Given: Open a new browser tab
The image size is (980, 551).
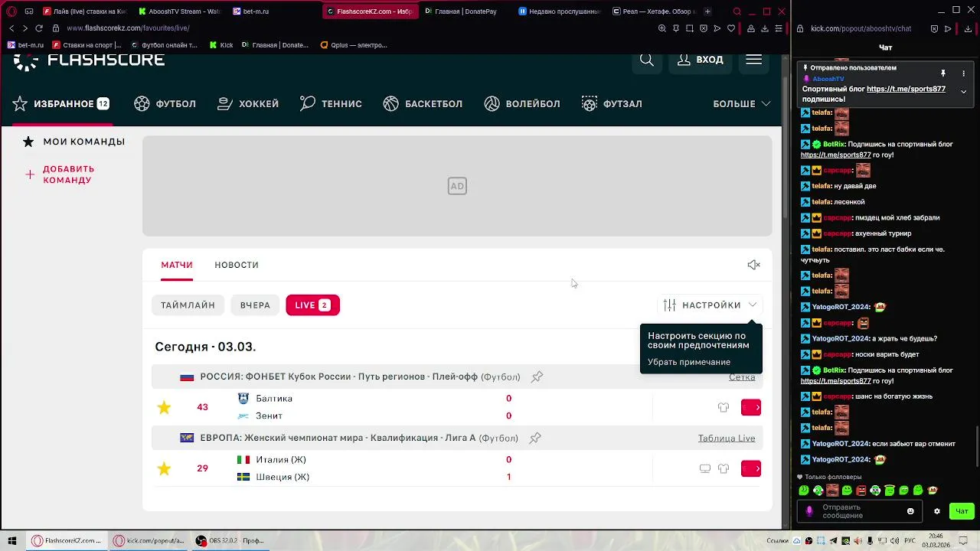Looking at the screenshot, I should tap(707, 11).
